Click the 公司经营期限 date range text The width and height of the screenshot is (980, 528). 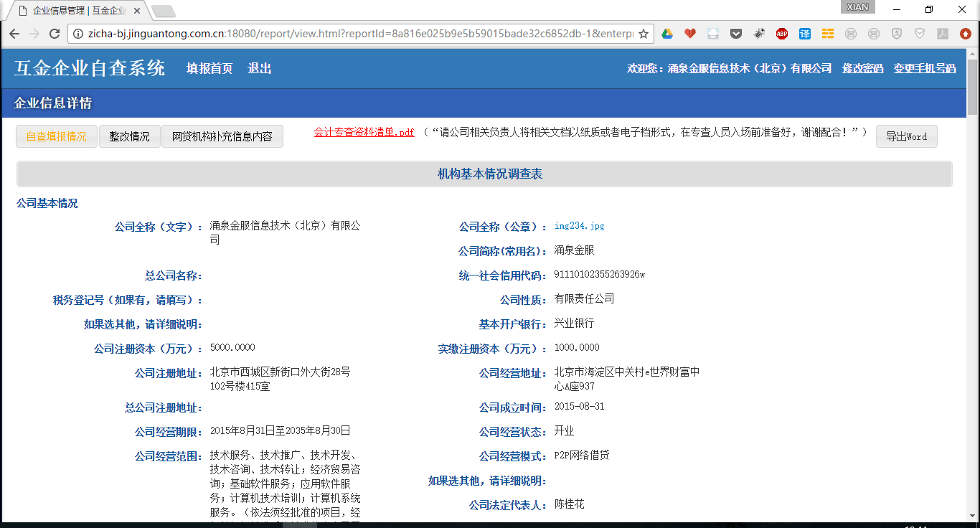[281, 431]
